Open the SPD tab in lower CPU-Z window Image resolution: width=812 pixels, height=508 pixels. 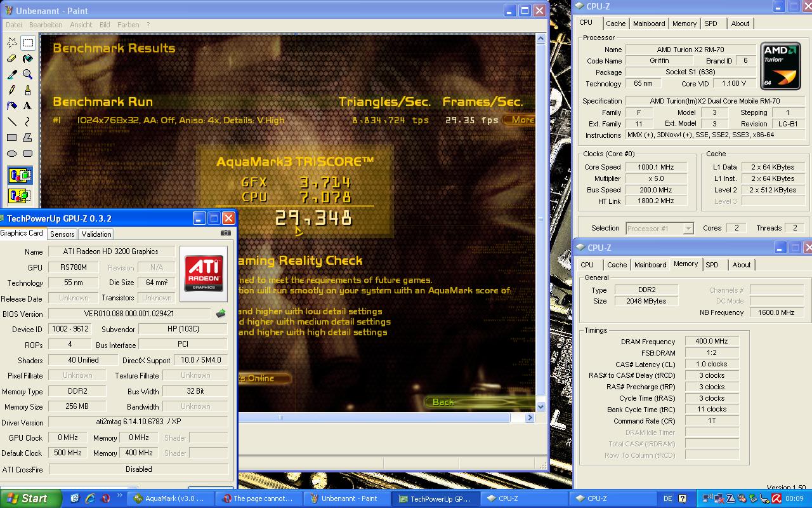coord(712,265)
